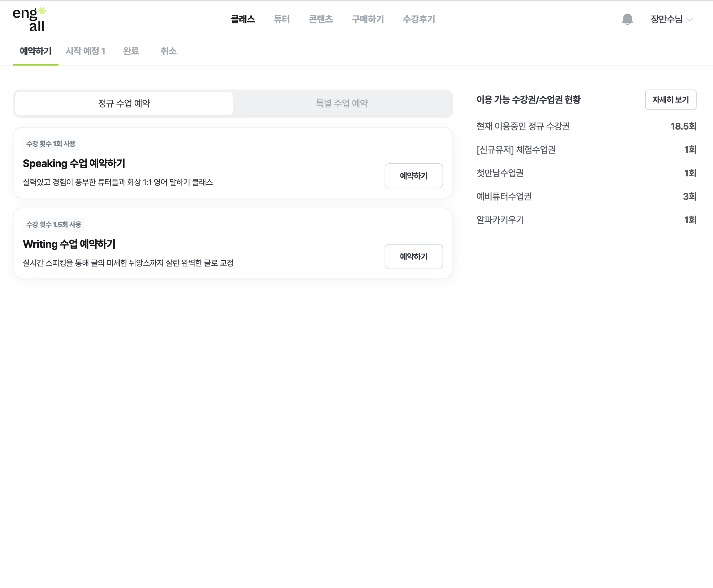
Task: Open the 콘텐츠 menu item
Action: click(320, 19)
